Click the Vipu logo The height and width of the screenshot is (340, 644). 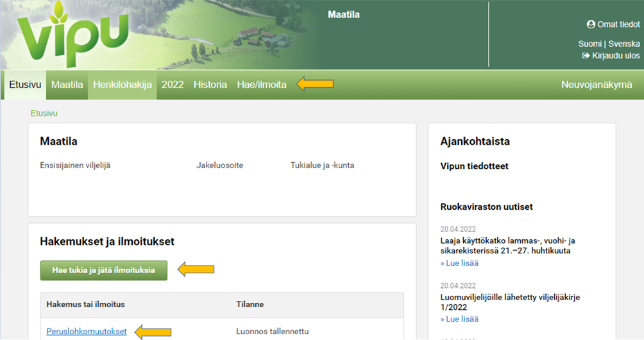(x=73, y=35)
